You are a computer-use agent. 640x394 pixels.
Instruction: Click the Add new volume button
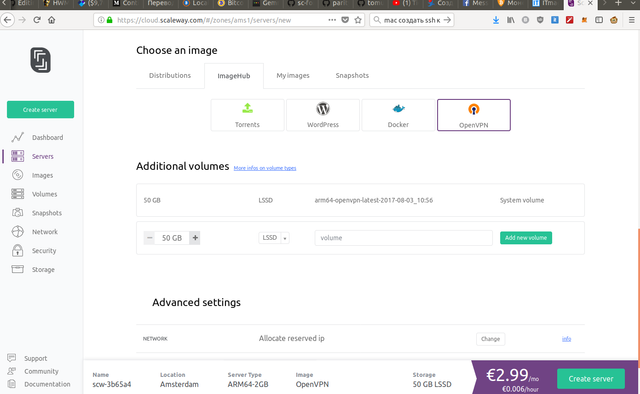(x=526, y=238)
